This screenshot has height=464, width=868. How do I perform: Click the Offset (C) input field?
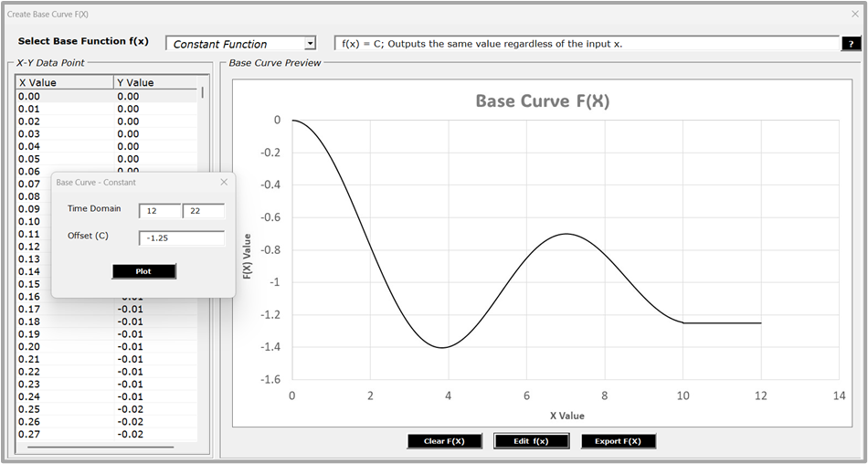point(182,238)
